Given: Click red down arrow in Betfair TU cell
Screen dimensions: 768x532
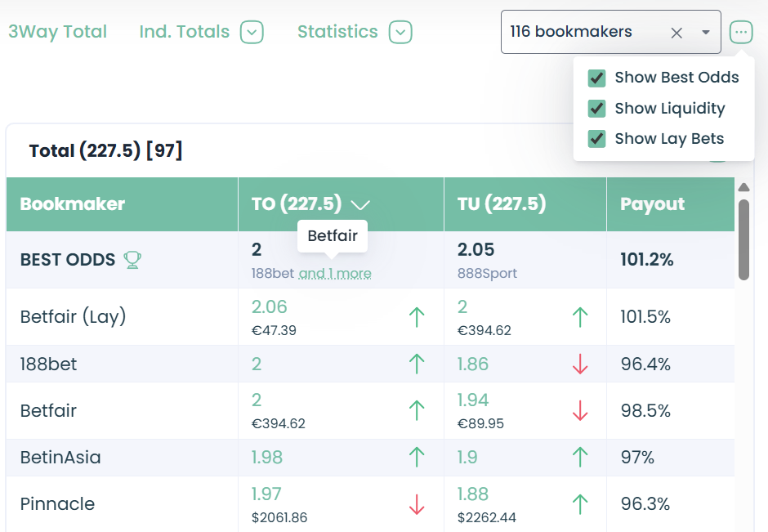Looking at the screenshot, I should tap(580, 410).
